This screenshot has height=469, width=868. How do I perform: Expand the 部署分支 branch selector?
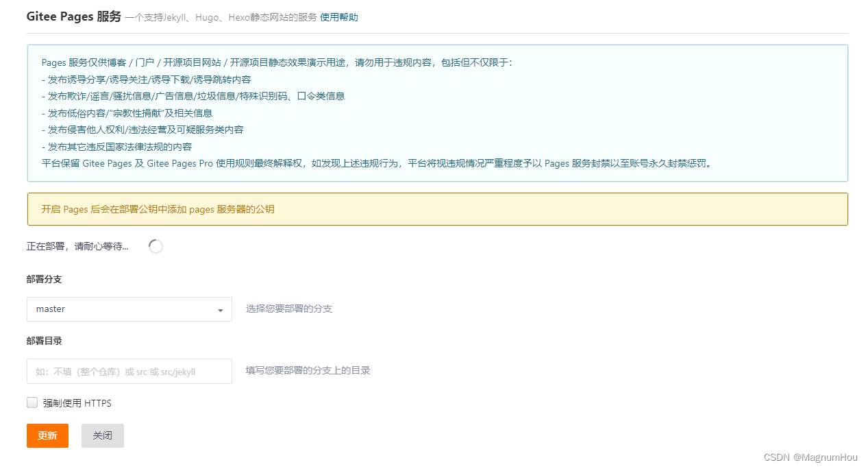tap(129, 309)
